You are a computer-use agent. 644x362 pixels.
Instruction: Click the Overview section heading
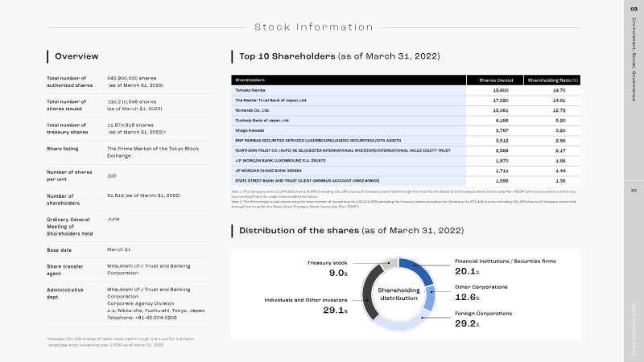coord(76,56)
